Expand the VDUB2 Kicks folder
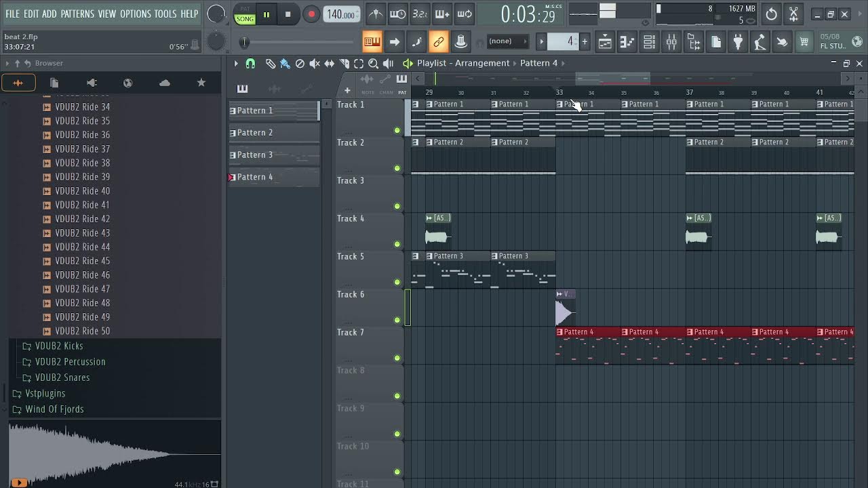This screenshot has height=488, width=868. coord(59,346)
